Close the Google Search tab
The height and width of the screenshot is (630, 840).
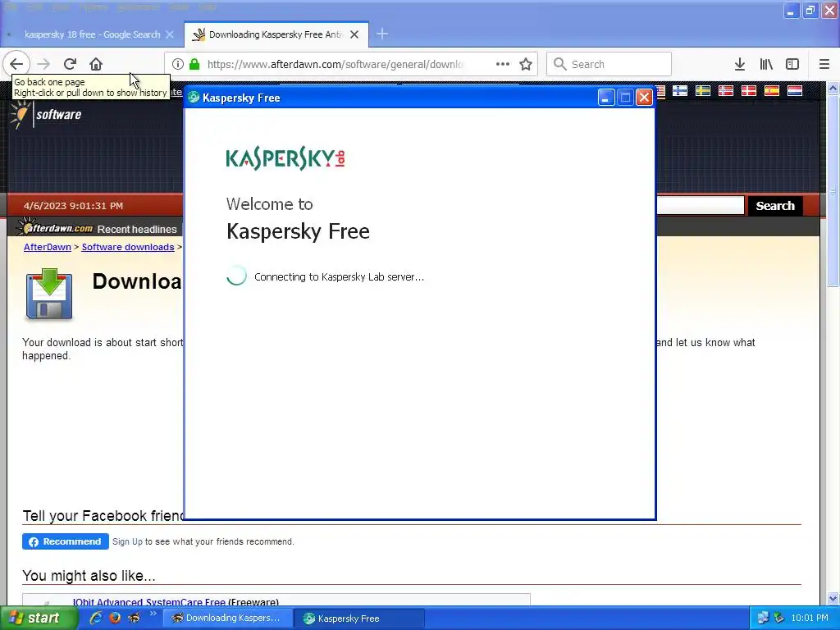point(170,34)
